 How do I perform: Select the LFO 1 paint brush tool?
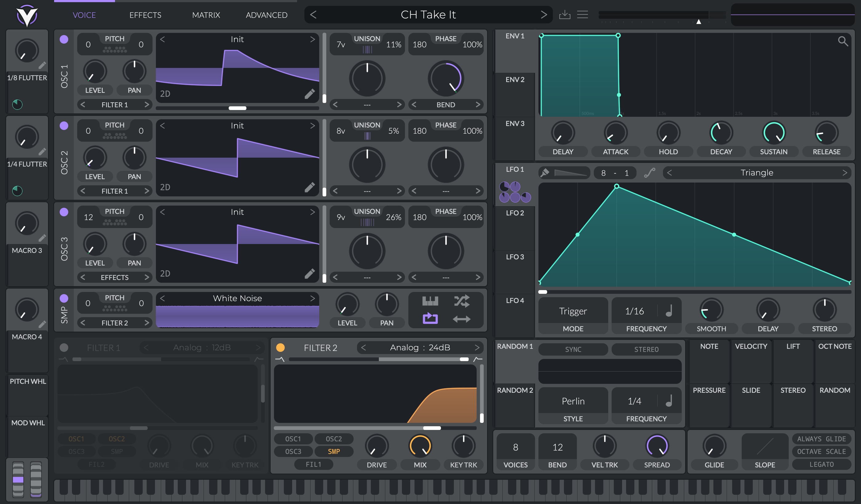click(x=545, y=173)
